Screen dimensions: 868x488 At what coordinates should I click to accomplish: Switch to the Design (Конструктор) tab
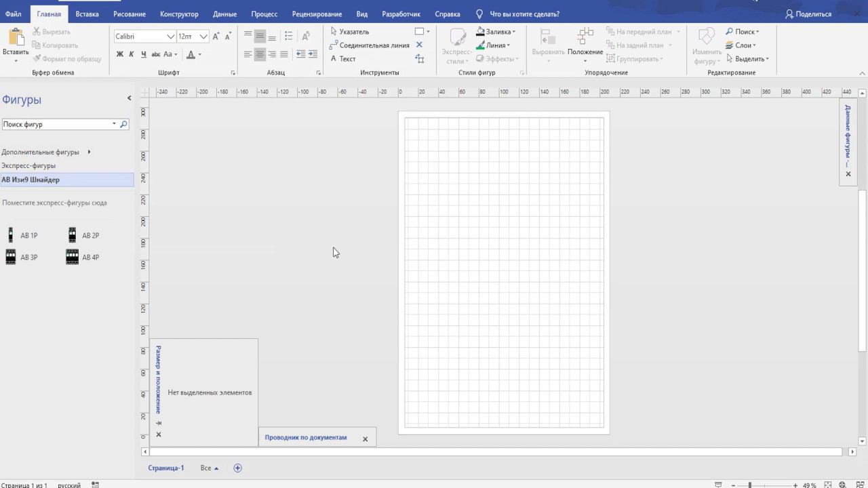pyautogui.click(x=179, y=14)
